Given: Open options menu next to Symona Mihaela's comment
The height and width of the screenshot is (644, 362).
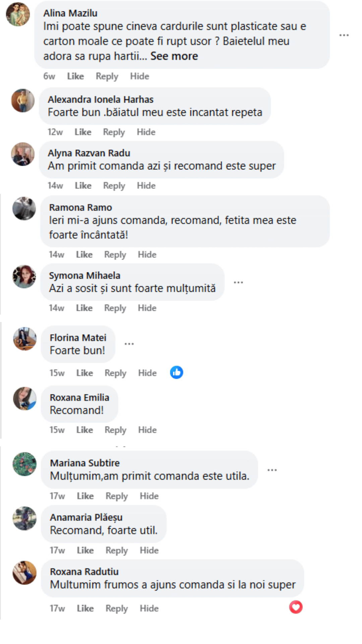Looking at the screenshot, I should pyautogui.click(x=238, y=282).
